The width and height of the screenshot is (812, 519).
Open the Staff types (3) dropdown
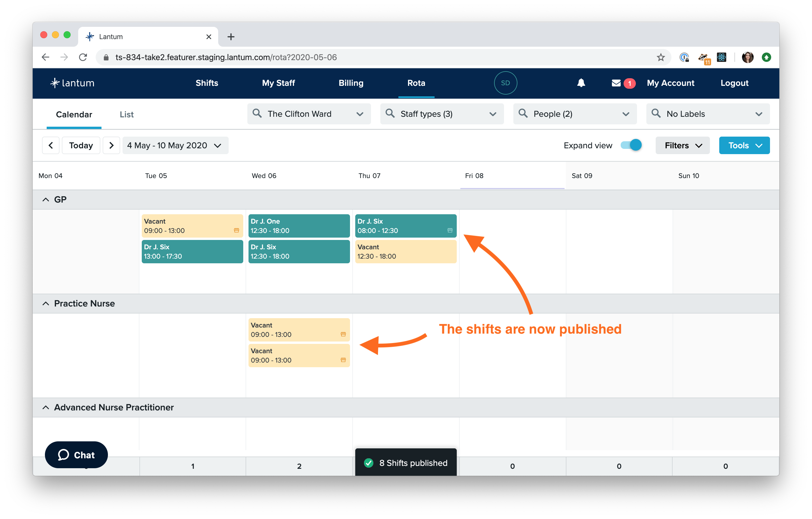coord(442,114)
